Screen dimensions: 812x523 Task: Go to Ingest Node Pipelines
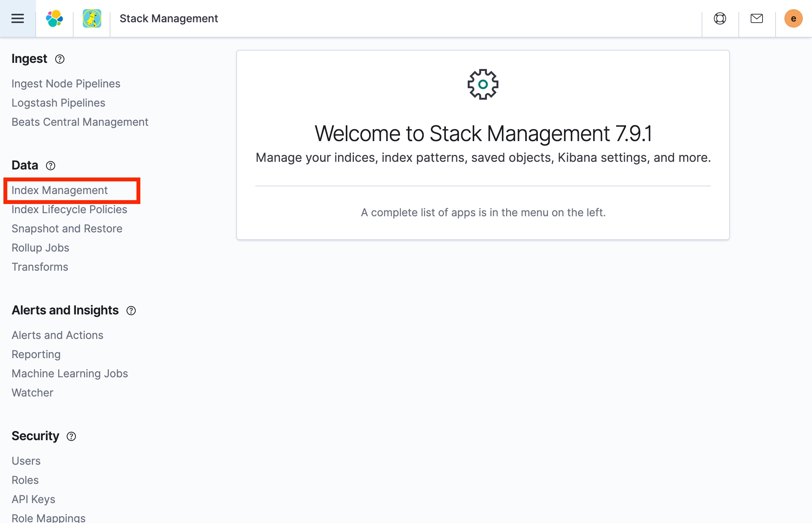[x=66, y=84]
